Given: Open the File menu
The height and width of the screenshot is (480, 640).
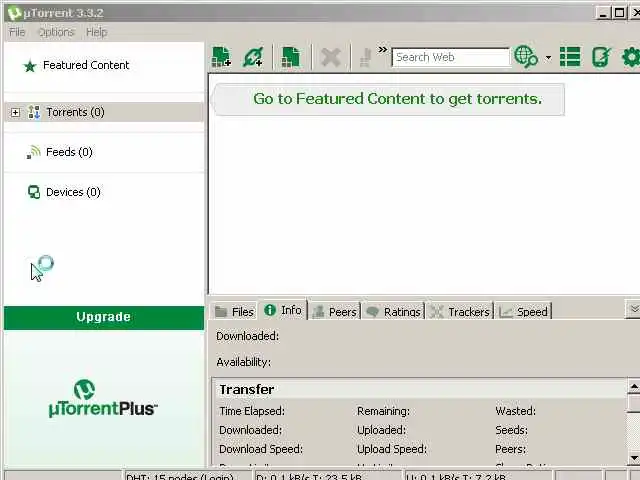Looking at the screenshot, I should 17,32.
